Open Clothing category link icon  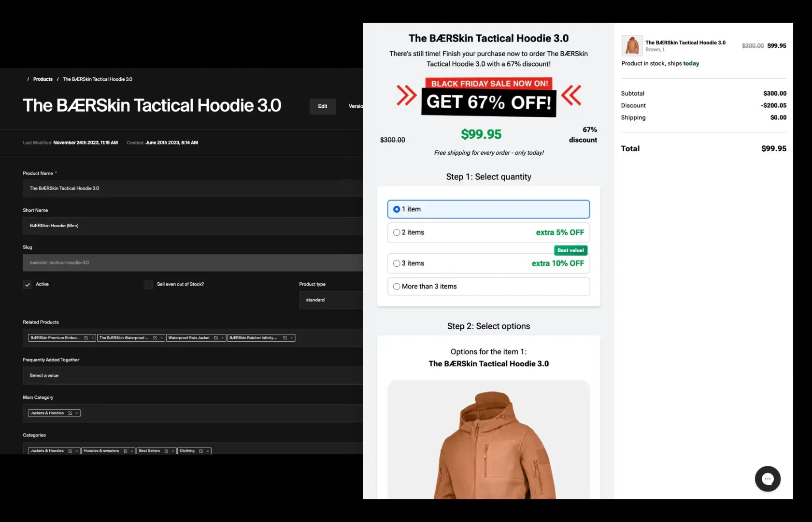point(201,451)
